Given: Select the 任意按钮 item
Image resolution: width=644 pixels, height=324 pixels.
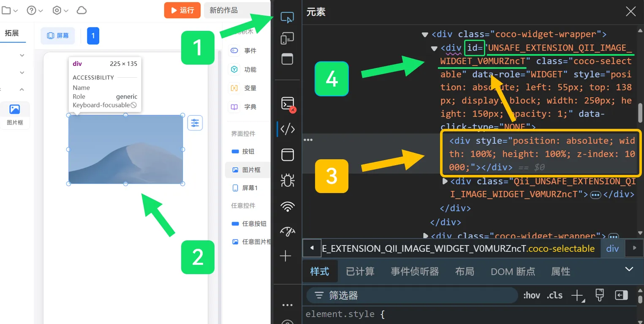Looking at the screenshot, I should click(249, 223).
